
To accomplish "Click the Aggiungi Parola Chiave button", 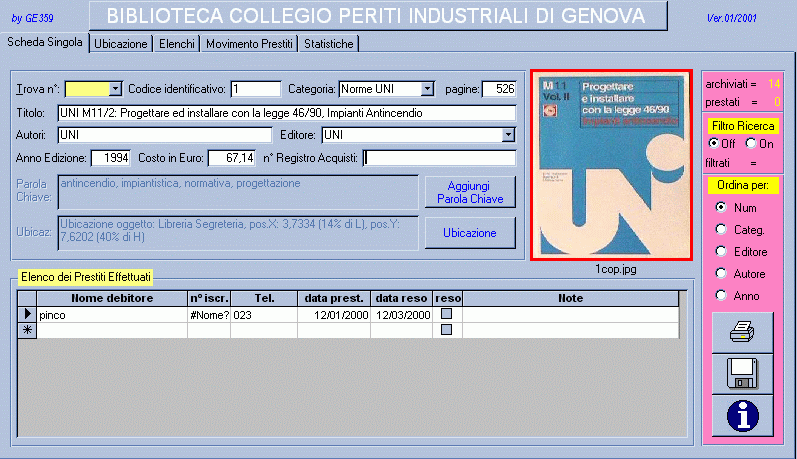I will tap(470, 192).
